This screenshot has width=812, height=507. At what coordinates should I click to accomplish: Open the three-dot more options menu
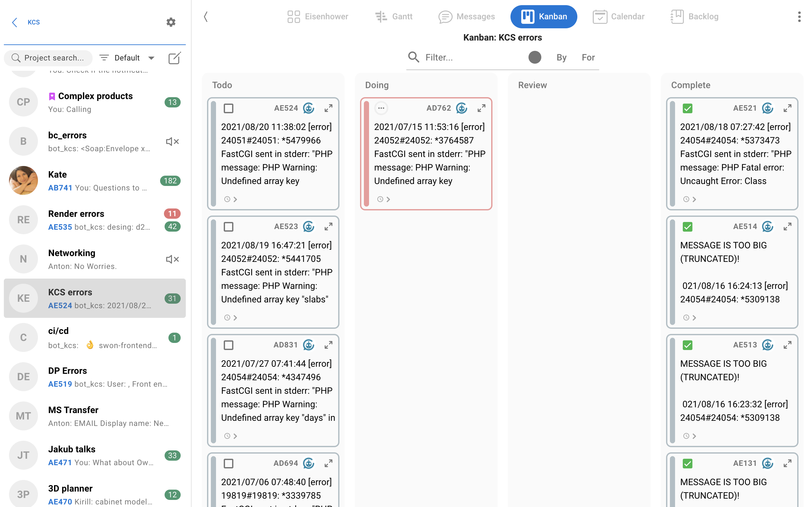799,16
